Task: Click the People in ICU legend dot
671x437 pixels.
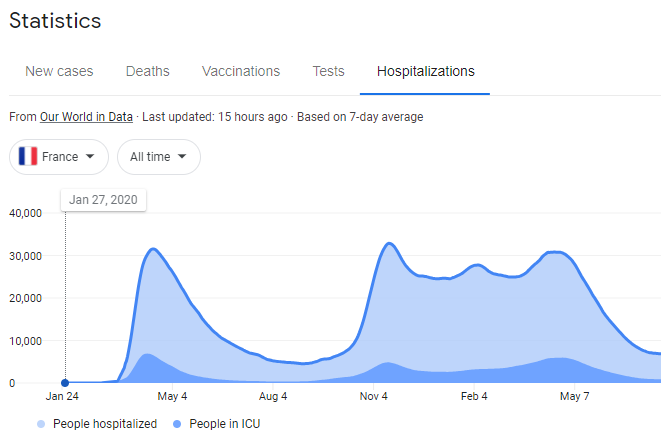Action: 177,424
